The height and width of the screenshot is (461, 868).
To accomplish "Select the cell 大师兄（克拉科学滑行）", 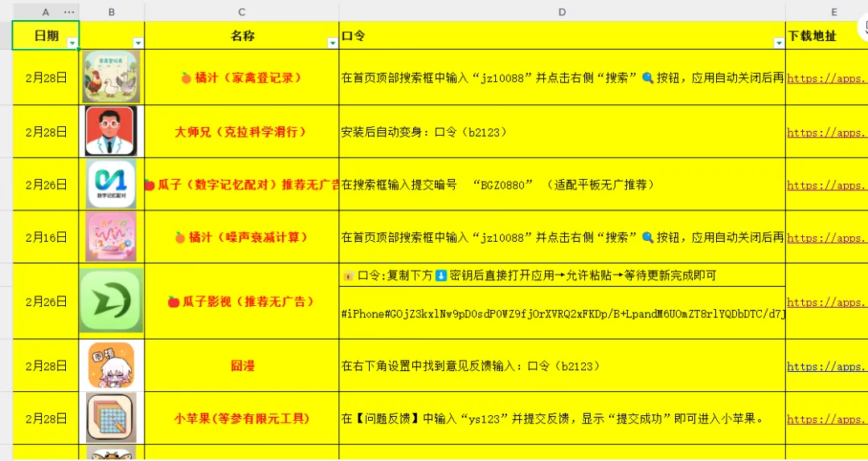I will (242, 132).
